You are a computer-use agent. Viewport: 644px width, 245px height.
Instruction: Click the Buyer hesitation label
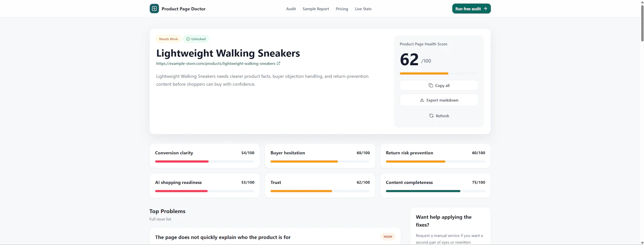tap(288, 153)
